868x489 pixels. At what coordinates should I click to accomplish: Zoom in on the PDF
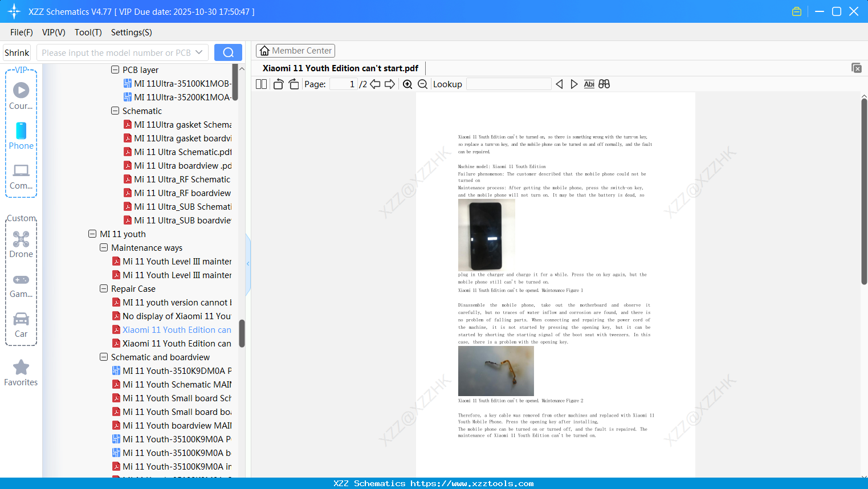[407, 84]
